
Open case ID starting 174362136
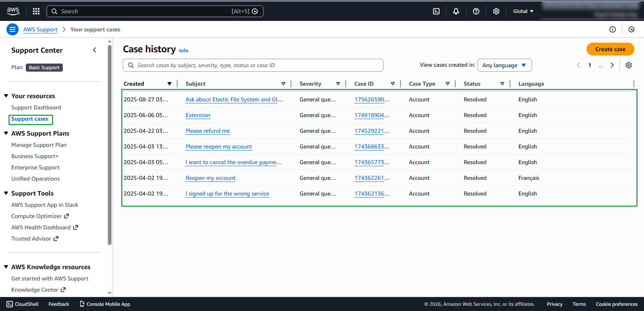[x=372, y=194]
